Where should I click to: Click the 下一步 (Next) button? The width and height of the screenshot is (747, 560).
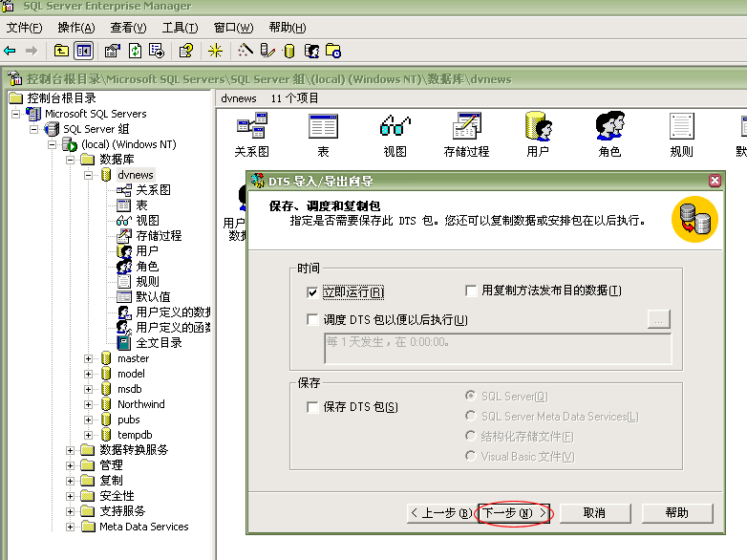click(x=515, y=513)
